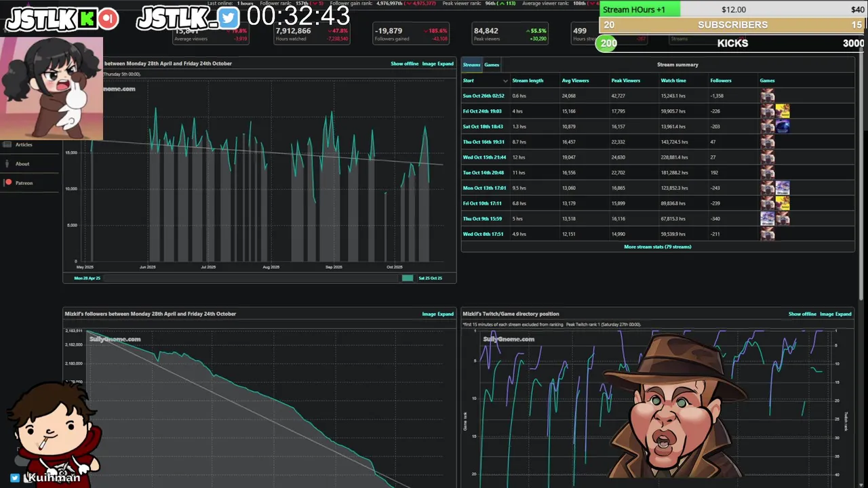This screenshot has height=488, width=868.
Task: Click the Games column header
Action: point(767,81)
